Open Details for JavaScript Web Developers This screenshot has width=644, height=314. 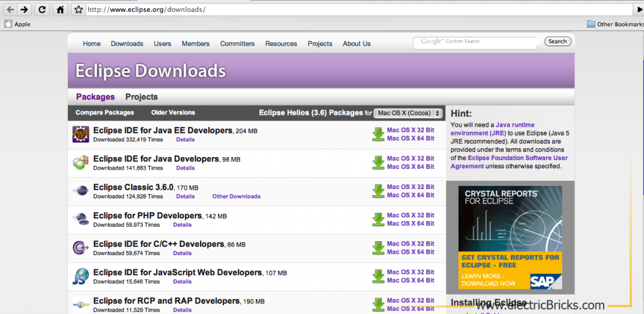point(182,281)
